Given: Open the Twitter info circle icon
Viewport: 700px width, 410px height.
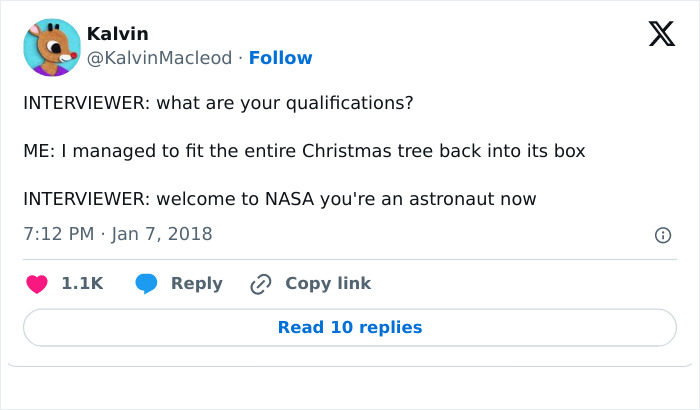Looking at the screenshot, I should pyautogui.click(x=662, y=235).
